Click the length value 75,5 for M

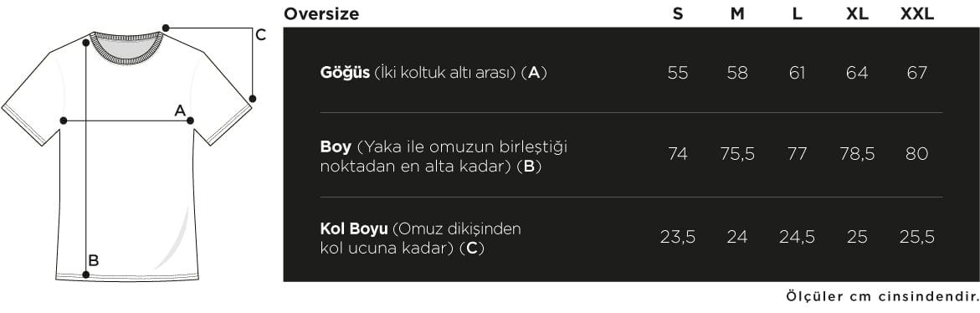737,154
